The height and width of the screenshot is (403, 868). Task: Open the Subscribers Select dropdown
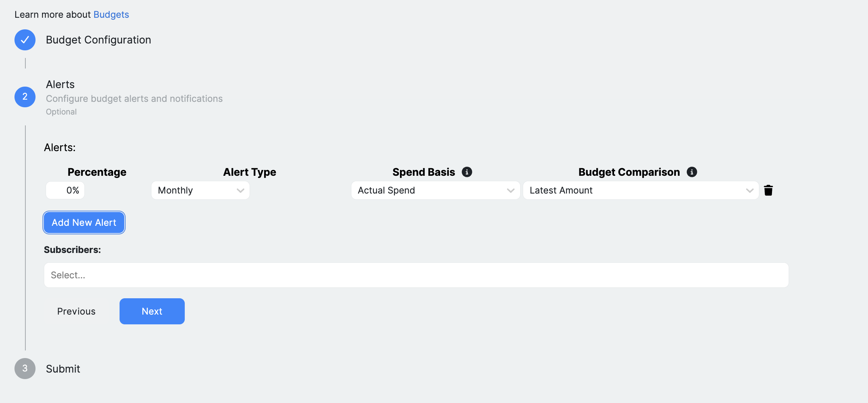(x=416, y=275)
